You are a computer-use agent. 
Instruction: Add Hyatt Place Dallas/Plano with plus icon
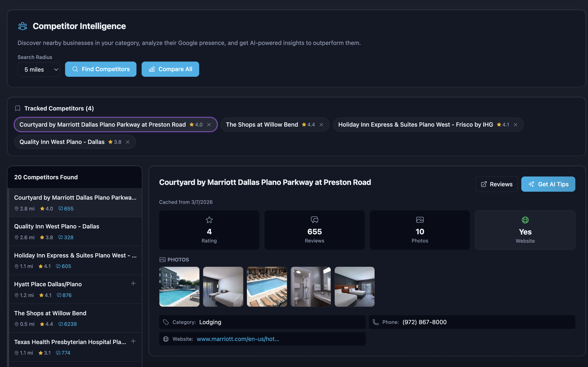133,283
